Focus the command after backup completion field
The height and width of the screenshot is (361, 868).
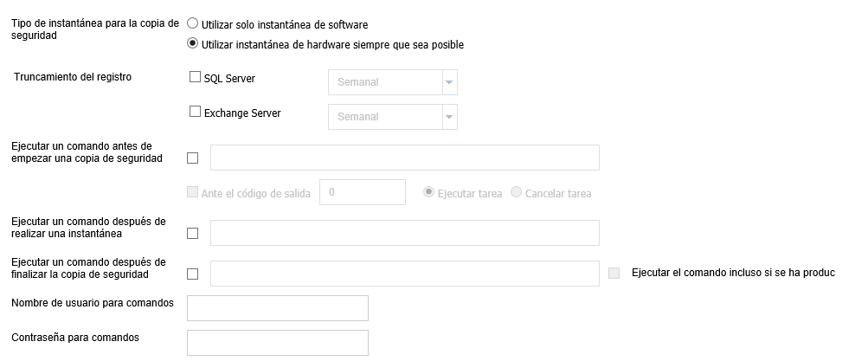[x=405, y=274]
